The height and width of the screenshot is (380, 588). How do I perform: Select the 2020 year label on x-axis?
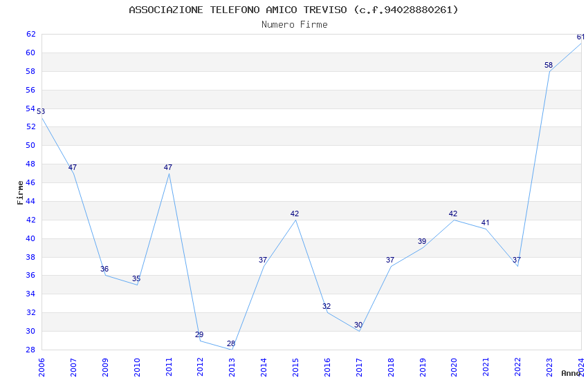click(x=454, y=367)
